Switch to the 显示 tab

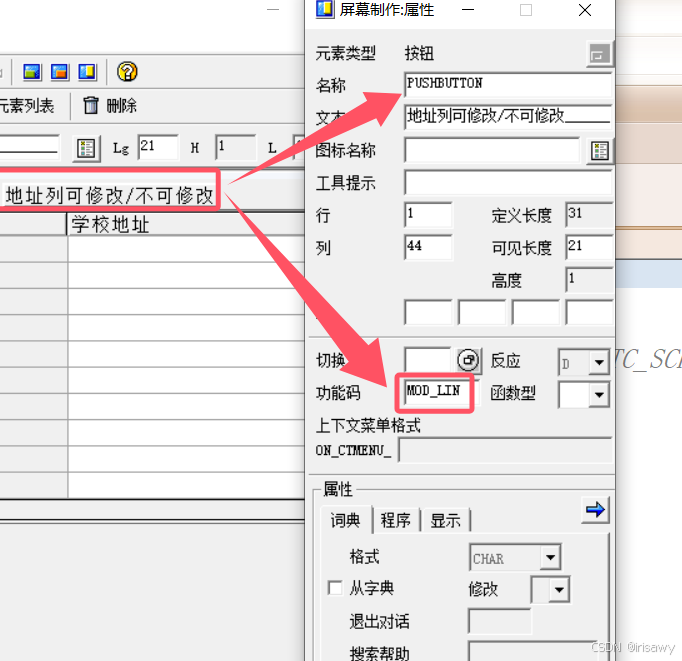point(445,520)
